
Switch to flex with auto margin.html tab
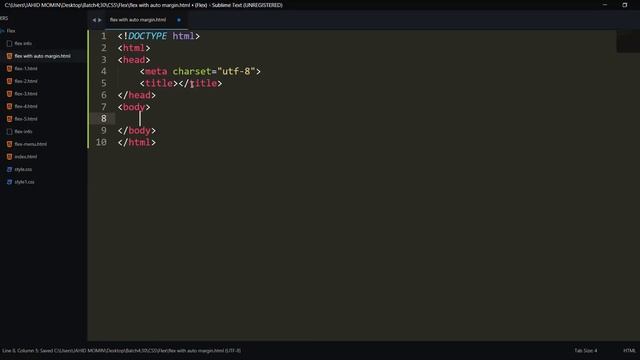point(138,20)
